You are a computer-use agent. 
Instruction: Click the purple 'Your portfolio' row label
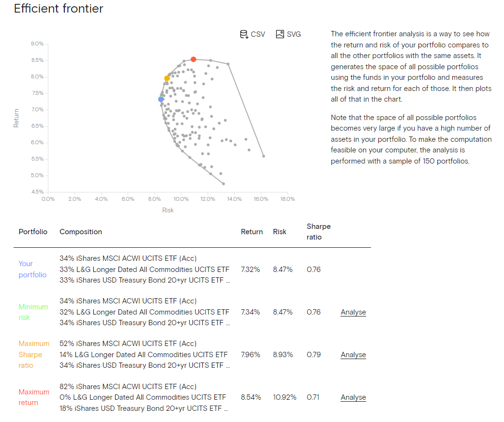[x=32, y=269]
